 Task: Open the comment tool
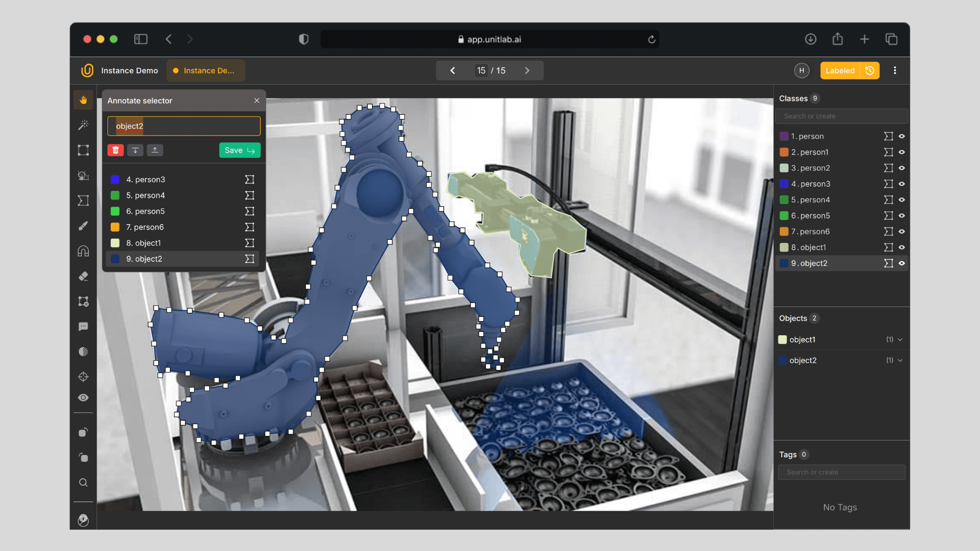point(83,327)
